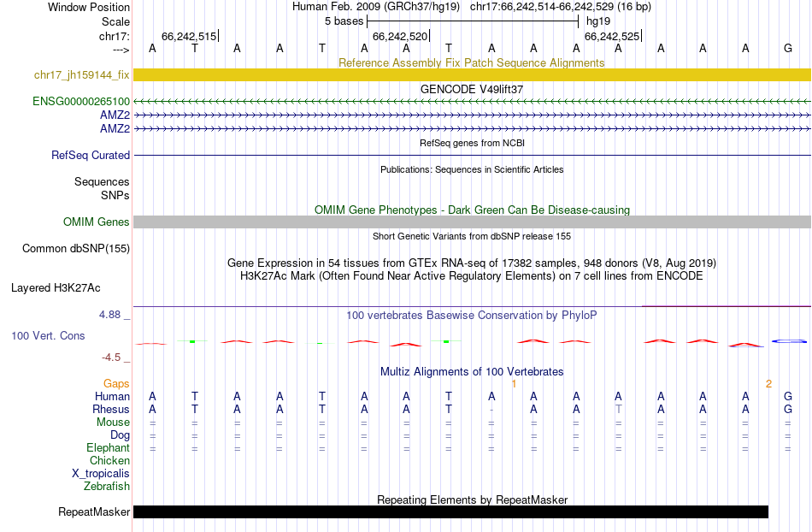
Task: Click the Chicken alignment row label
Action: tap(109, 460)
